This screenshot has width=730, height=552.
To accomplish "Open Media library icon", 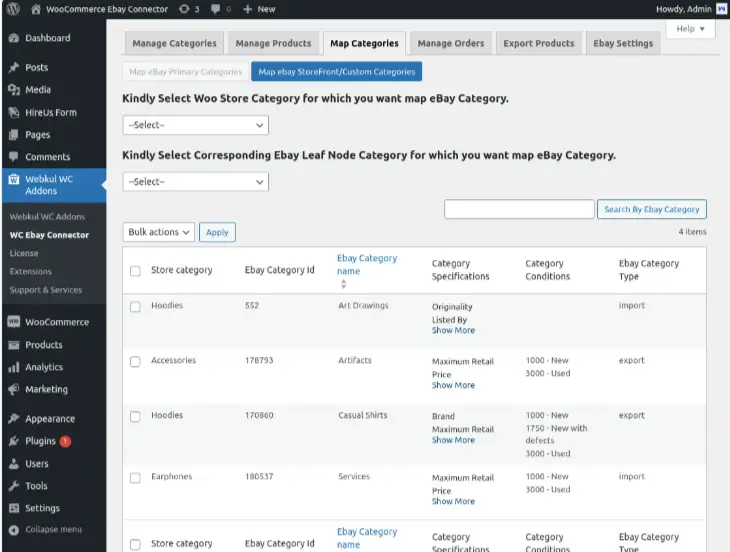I will [x=13, y=90].
